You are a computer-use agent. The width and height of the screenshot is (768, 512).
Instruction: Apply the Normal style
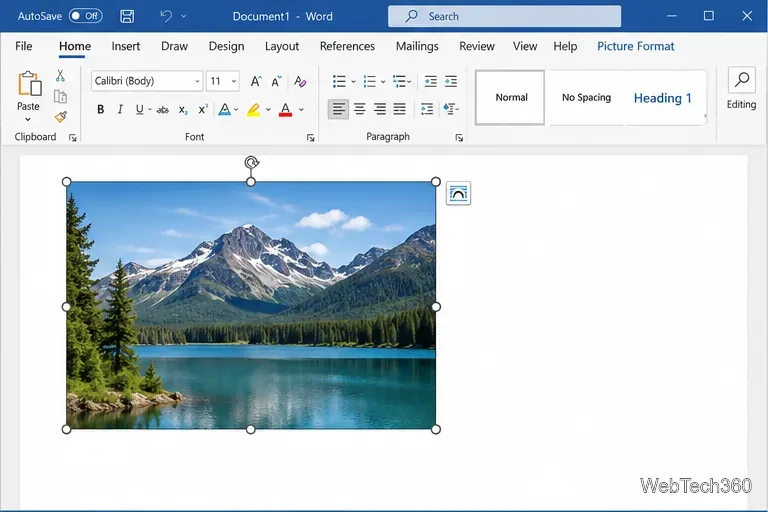click(x=510, y=98)
